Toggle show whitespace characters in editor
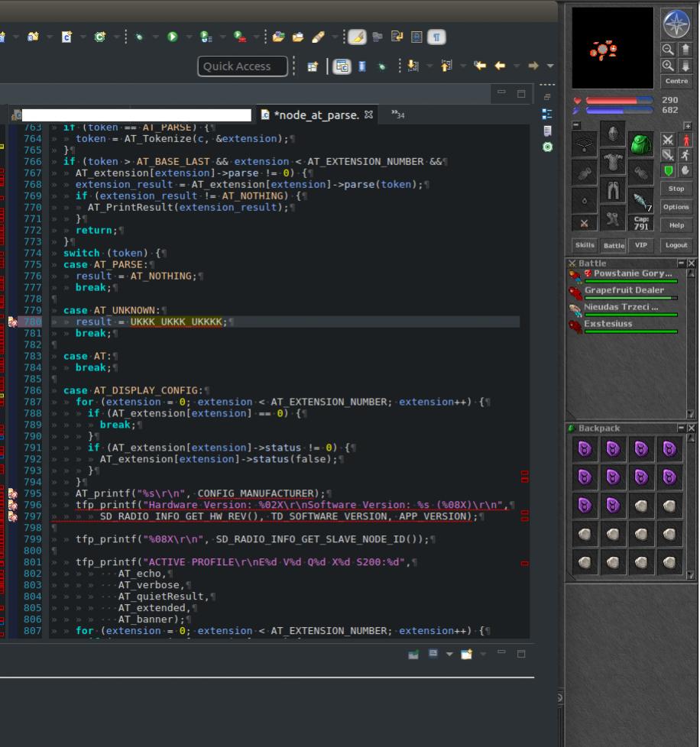Screen dimensions: 700x747 click(x=436, y=37)
